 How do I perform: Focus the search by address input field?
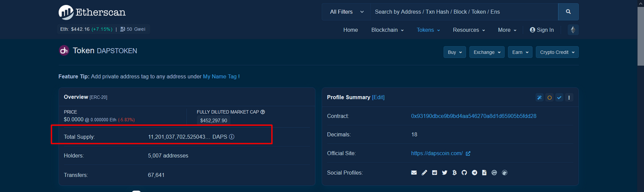[x=464, y=12]
